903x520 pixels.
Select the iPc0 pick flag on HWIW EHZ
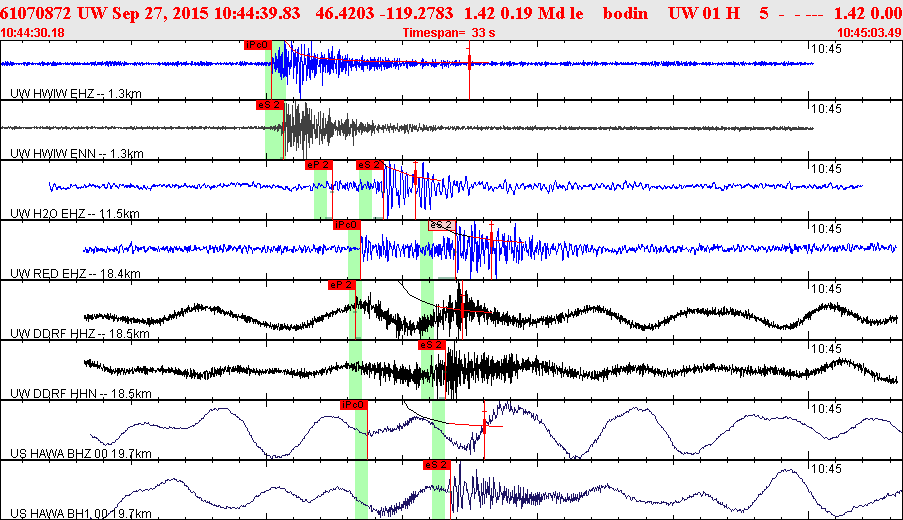pos(257,45)
